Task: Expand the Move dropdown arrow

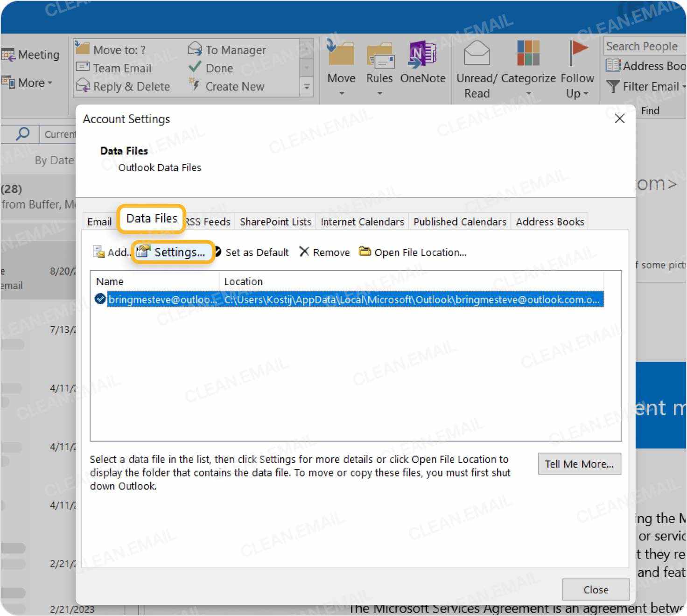Action: pos(341,94)
